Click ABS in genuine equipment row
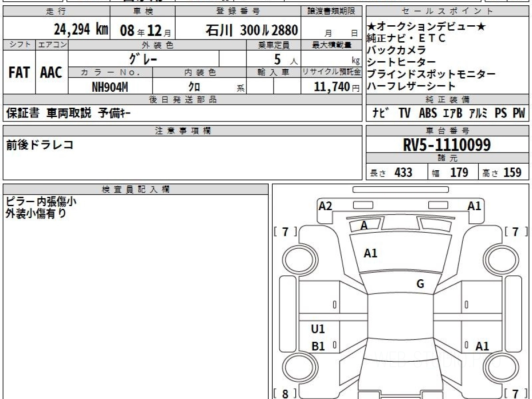The image size is (532, 399). point(428,113)
